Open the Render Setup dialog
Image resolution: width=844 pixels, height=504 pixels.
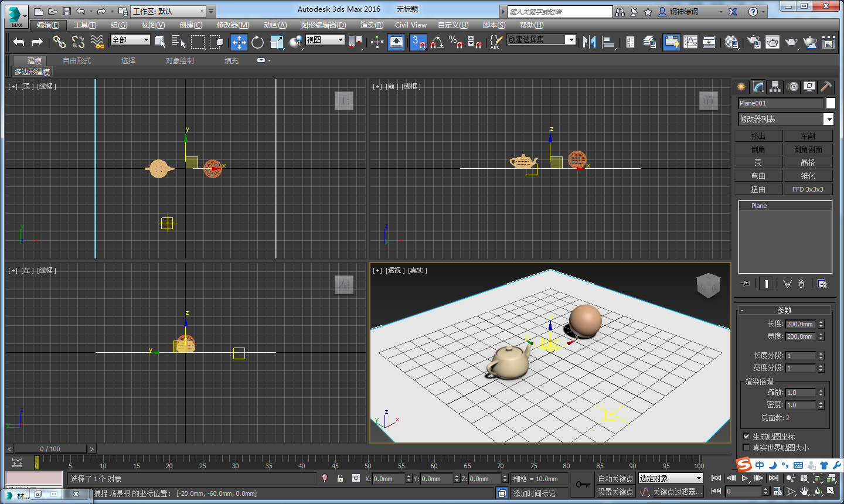[x=754, y=42]
